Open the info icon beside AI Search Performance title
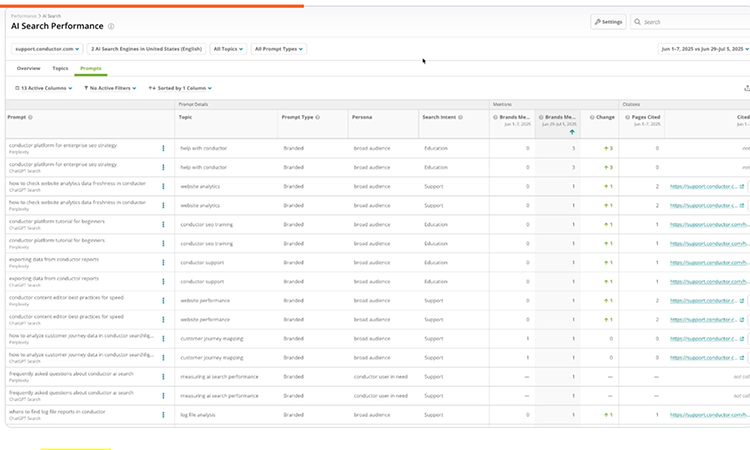750x450 pixels. [x=111, y=26]
